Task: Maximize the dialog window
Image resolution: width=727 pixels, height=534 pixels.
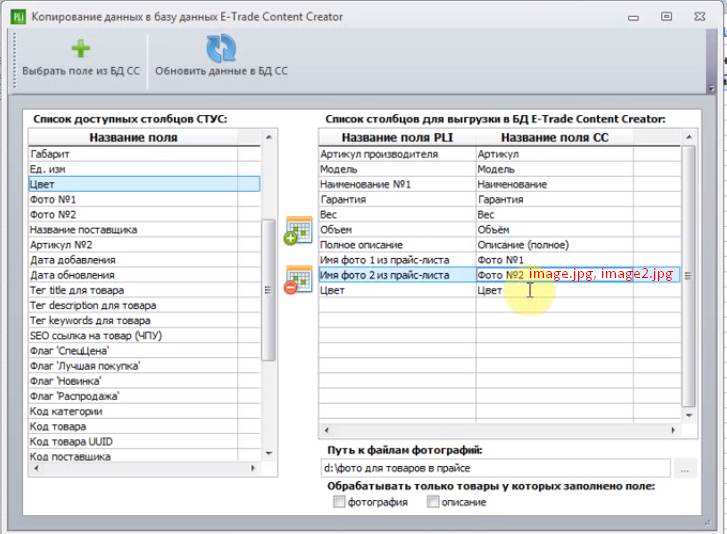Action: [666, 17]
